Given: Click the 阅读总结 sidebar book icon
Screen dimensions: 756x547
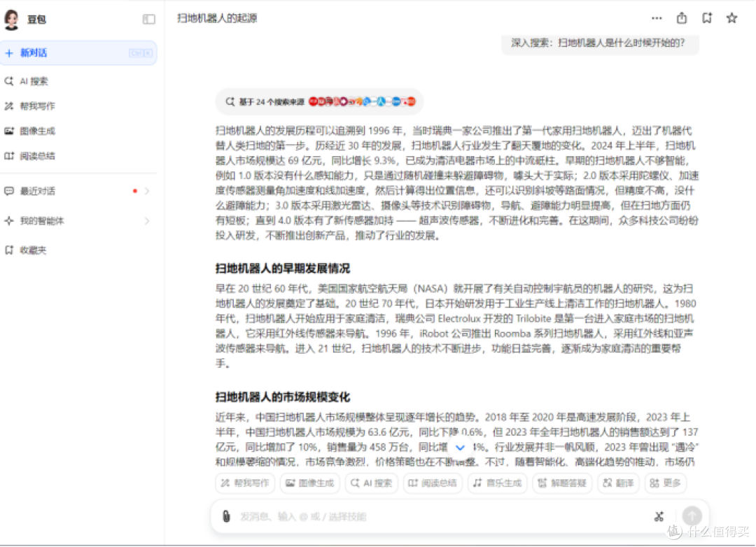Looking at the screenshot, I should point(8,156).
